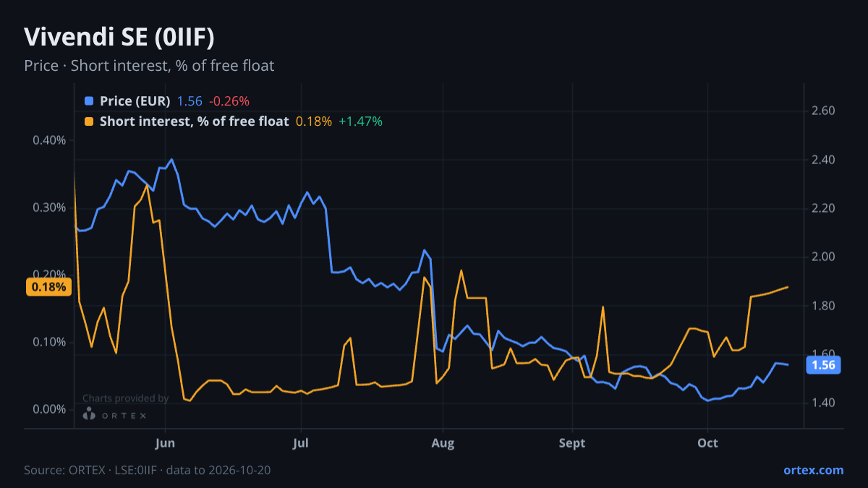This screenshot has width=868, height=488.
Task: Click the 'Price (EUR)' legend label
Action: point(135,101)
